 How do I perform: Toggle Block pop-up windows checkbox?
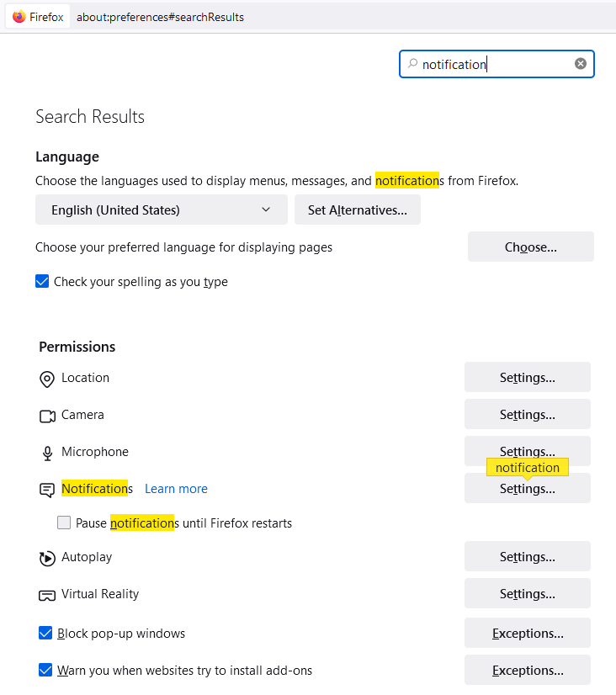[x=45, y=634]
